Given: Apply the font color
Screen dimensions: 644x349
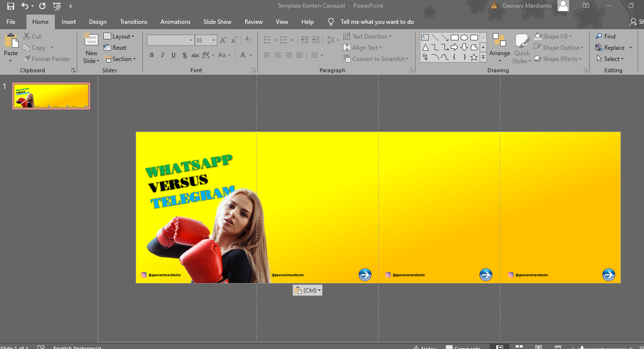Looking at the screenshot, I should click(x=243, y=55).
